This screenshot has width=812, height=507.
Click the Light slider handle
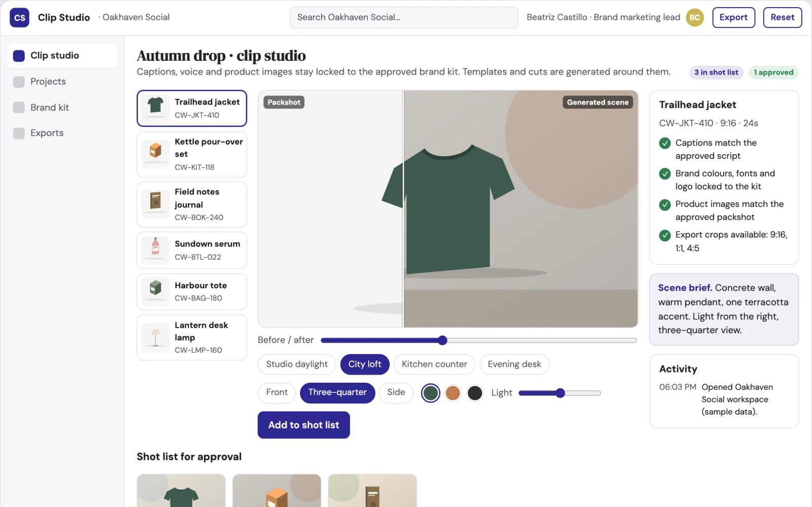(x=560, y=393)
